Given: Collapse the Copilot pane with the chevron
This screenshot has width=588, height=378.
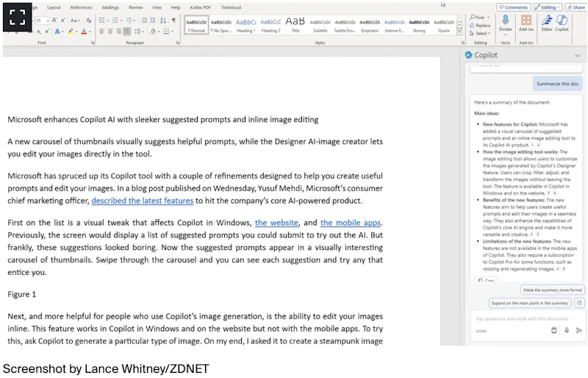Looking at the screenshot, I should coord(578,56).
